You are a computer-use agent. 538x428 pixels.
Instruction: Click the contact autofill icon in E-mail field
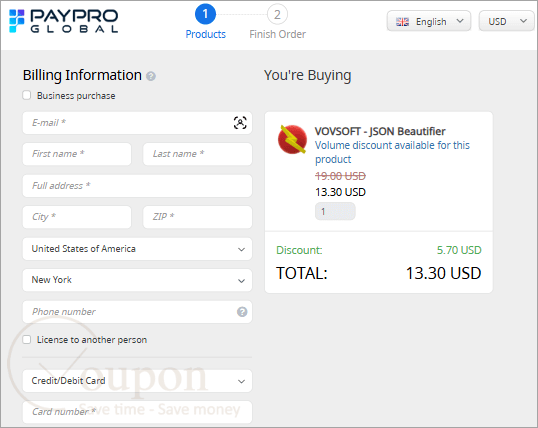(240, 123)
